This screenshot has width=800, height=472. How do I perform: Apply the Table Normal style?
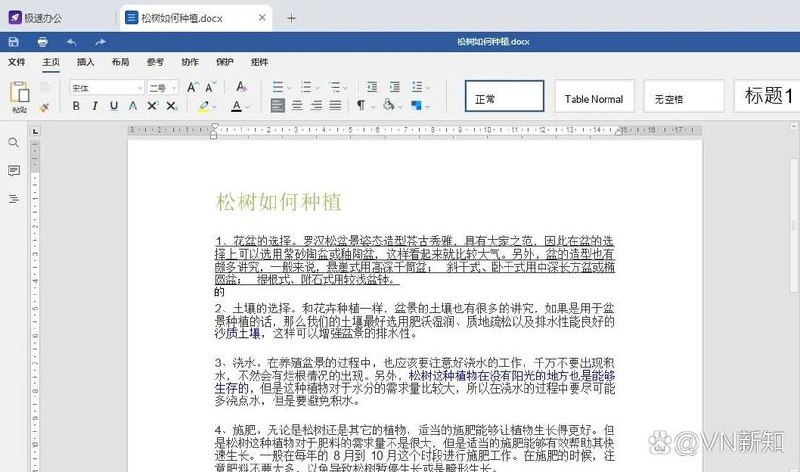tap(594, 96)
